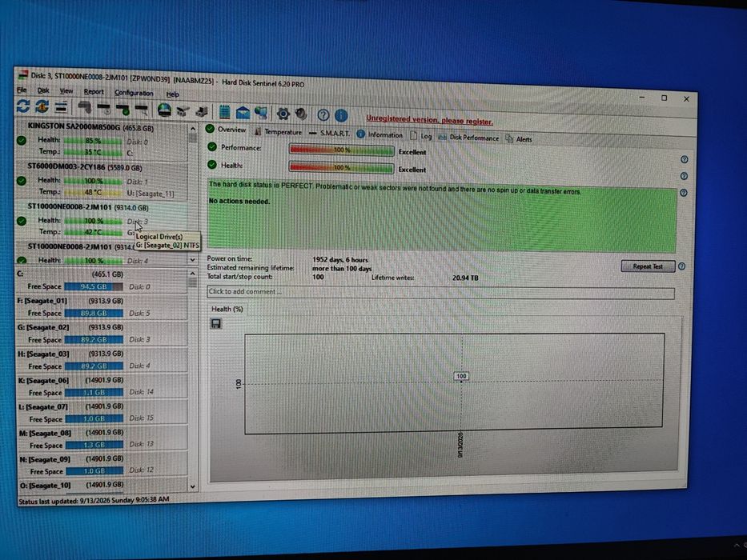The height and width of the screenshot is (560, 747).
Task: Open the notepad report toolbar icon
Action: pyautogui.click(x=224, y=112)
